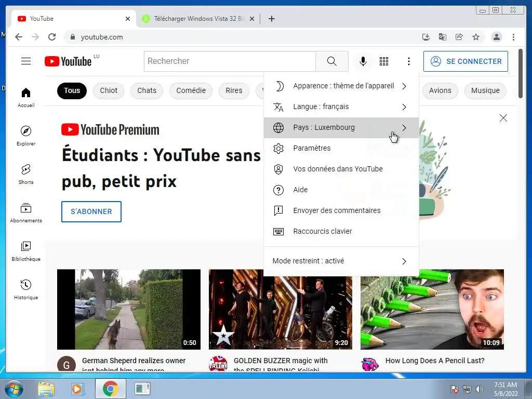Select Paramètres in the menu

pyautogui.click(x=341, y=148)
